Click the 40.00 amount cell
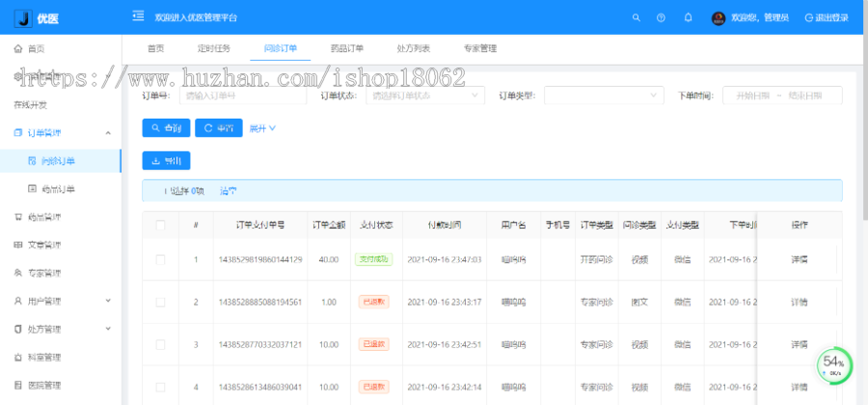The image size is (868, 405). pyautogui.click(x=329, y=259)
